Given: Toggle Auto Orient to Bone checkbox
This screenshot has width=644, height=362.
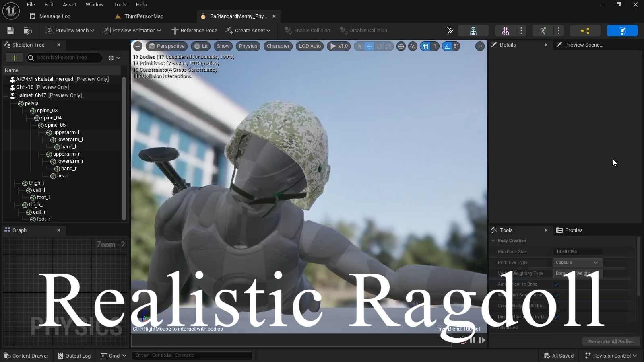Looking at the screenshot, I should tap(556, 284).
